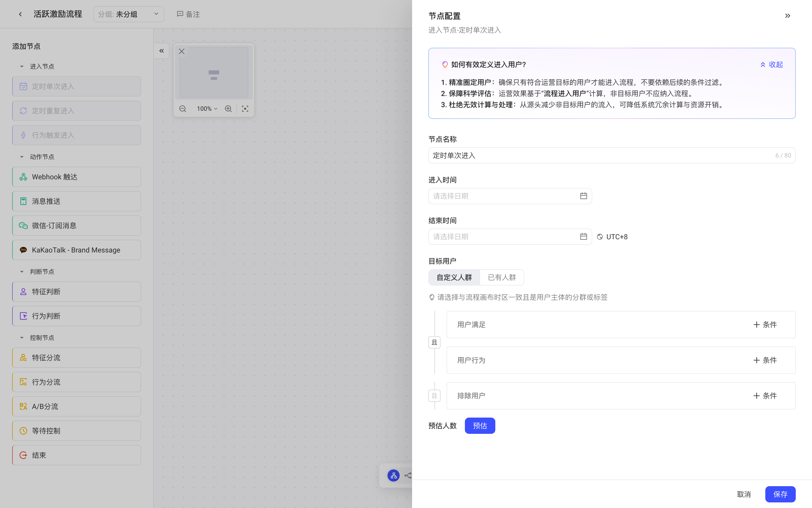812x508 pixels.
Task: Collapse the 判断节点 section
Action: pyautogui.click(x=22, y=272)
